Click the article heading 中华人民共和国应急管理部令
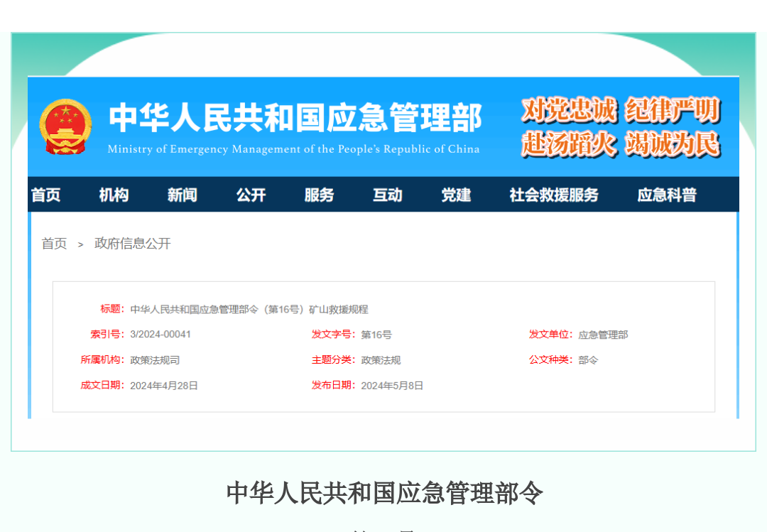Viewport: 767px width, 532px height. coord(384,493)
